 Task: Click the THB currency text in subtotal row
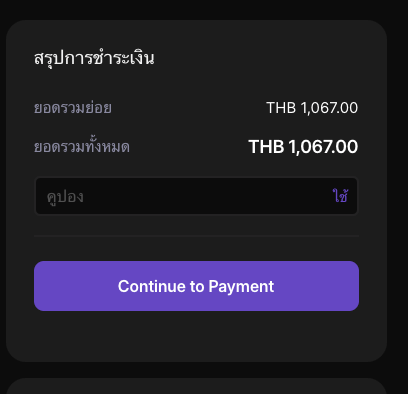tap(281, 108)
